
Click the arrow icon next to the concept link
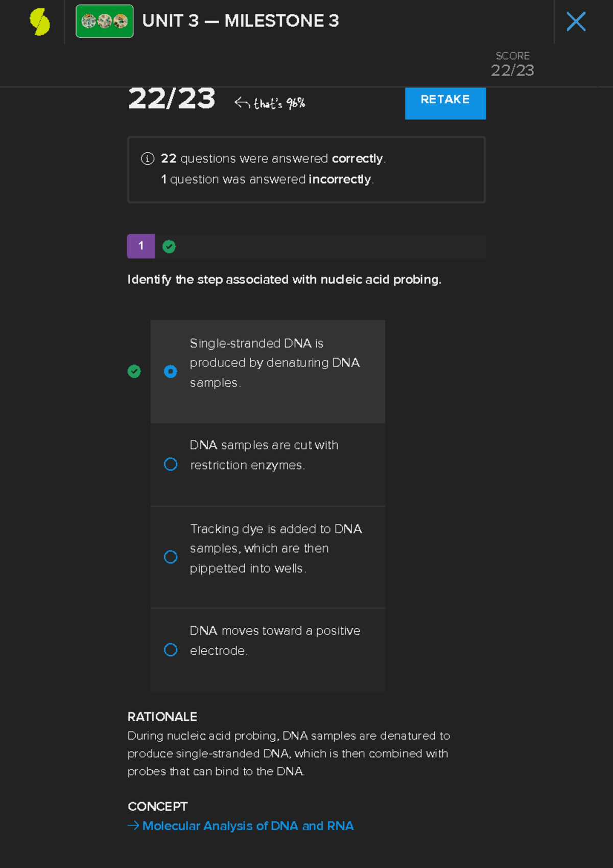(x=133, y=826)
